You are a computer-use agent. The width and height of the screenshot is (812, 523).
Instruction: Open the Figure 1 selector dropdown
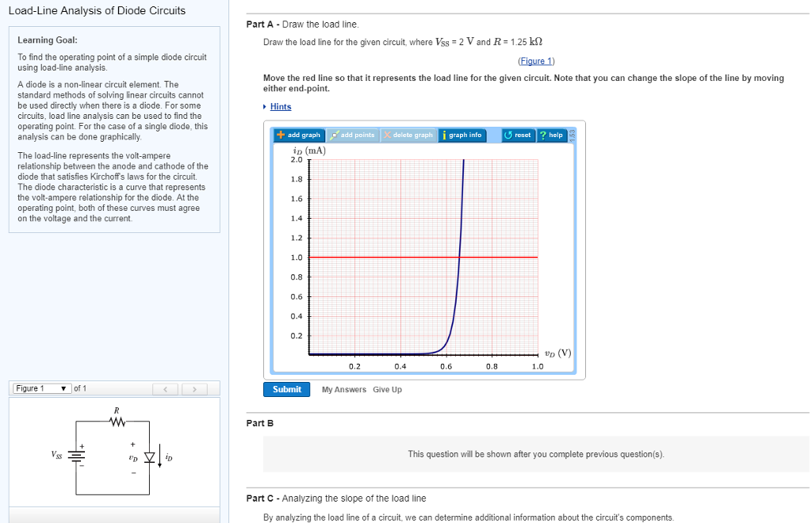41,388
